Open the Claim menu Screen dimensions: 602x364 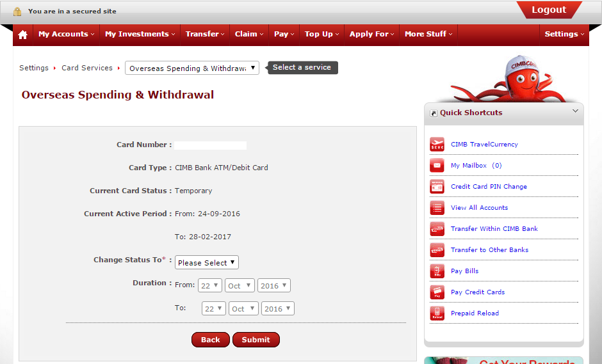pyautogui.click(x=249, y=34)
